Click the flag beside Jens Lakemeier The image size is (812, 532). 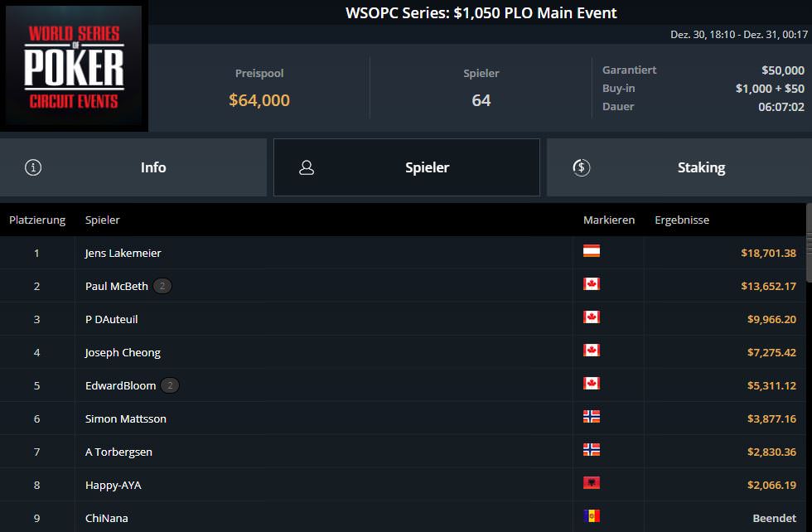(x=592, y=251)
